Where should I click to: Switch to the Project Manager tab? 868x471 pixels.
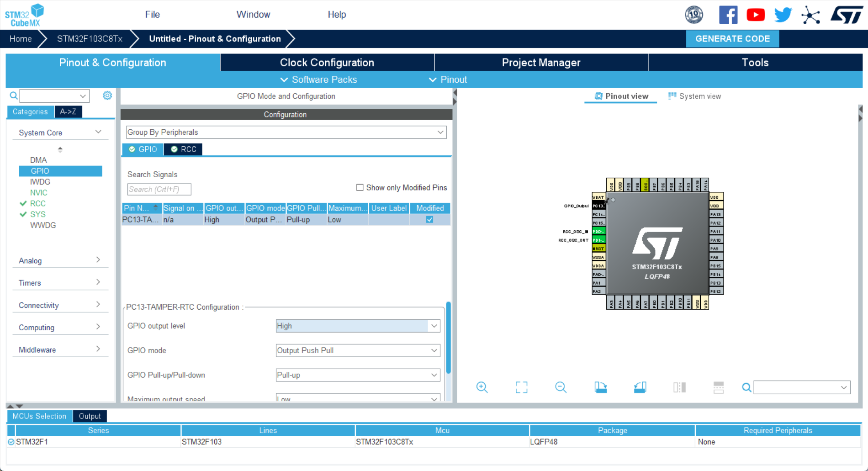click(541, 63)
